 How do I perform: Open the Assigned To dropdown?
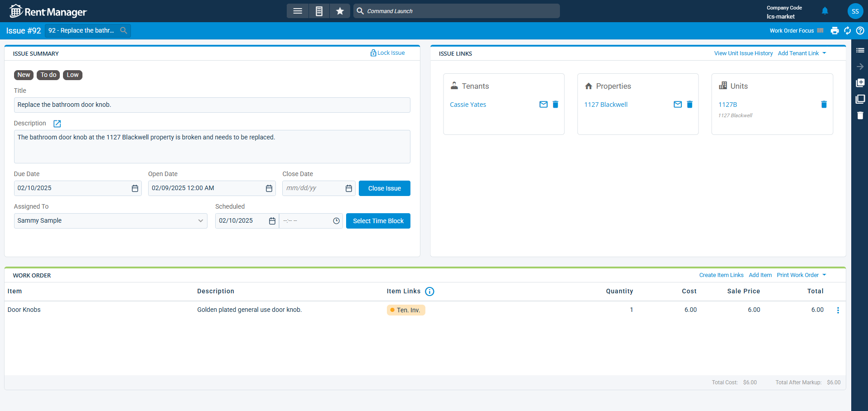click(200, 221)
